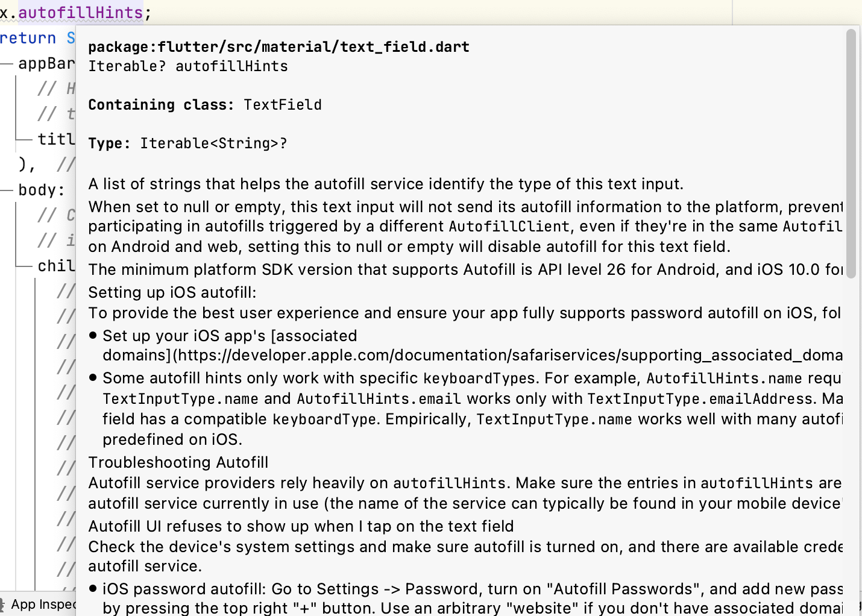Click the App Inspector tool window icon
Image resolution: width=862 pixels, height=616 pixels.
[x=5, y=605]
